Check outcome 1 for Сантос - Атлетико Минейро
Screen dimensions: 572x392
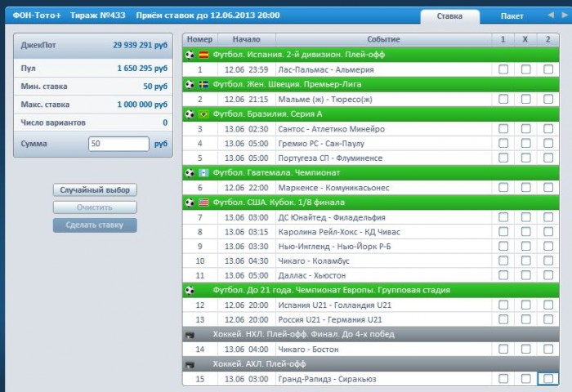pos(503,128)
